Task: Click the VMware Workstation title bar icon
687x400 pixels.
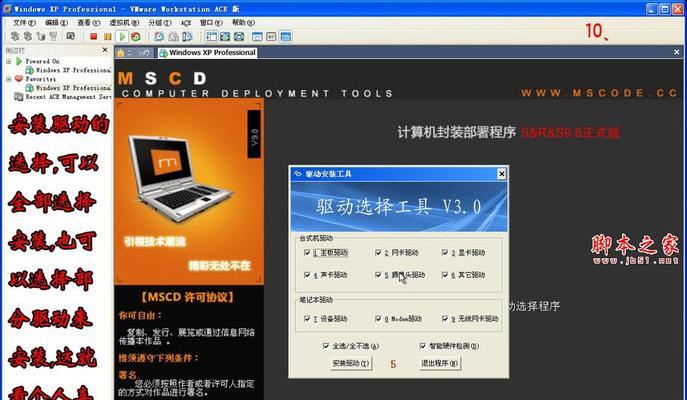Action: pyautogui.click(x=7, y=8)
